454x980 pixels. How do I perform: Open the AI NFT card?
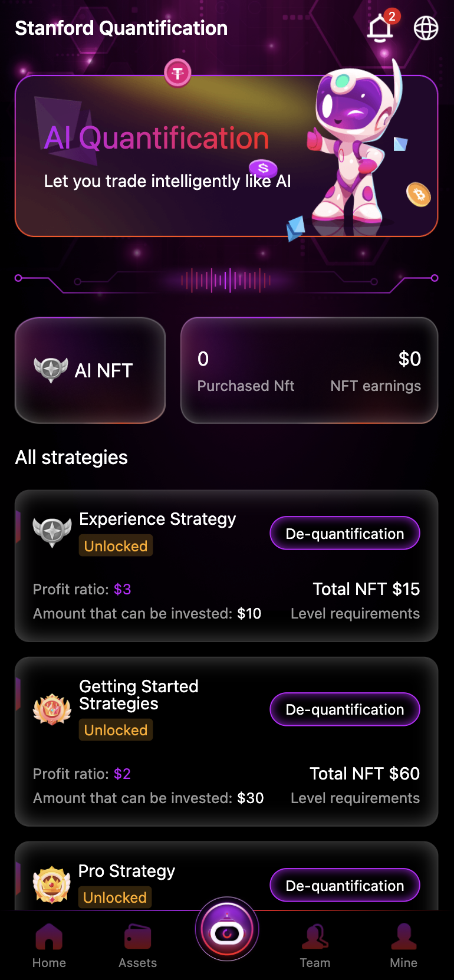(90, 370)
